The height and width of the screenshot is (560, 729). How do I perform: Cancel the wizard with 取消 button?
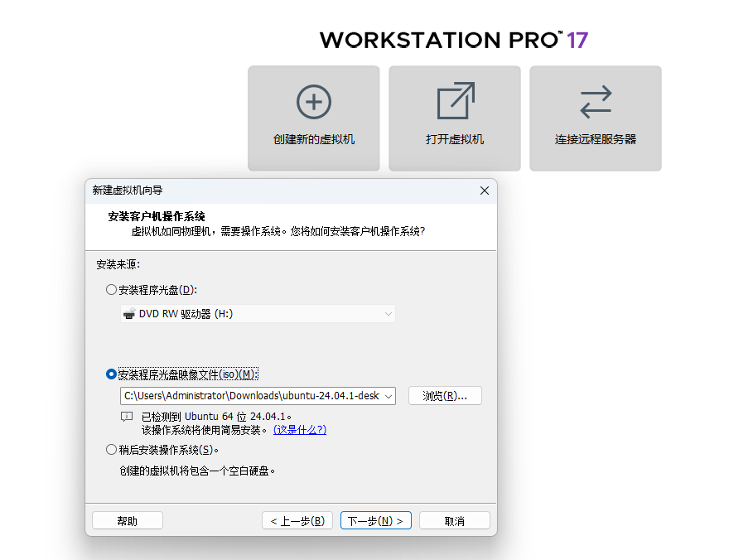click(454, 521)
